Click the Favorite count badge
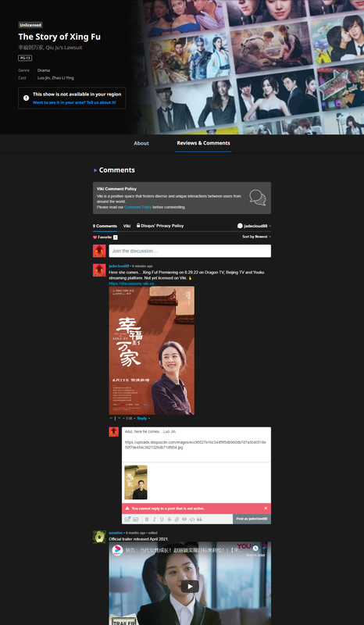 116,237
